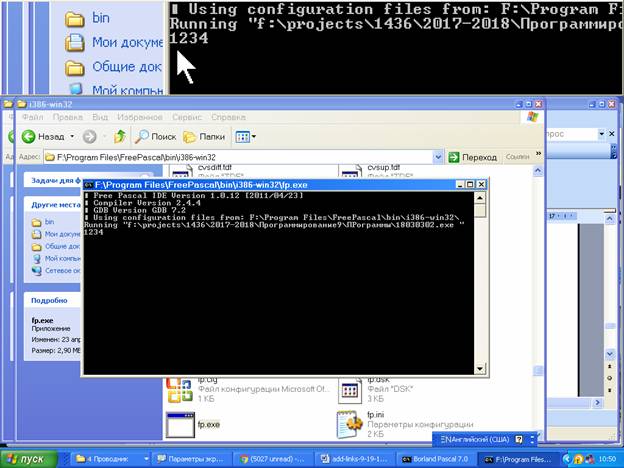Screen dimensions: 624x468
Task: Switch to F:\Program Files... taskbar item
Action: click(x=518, y=459)
